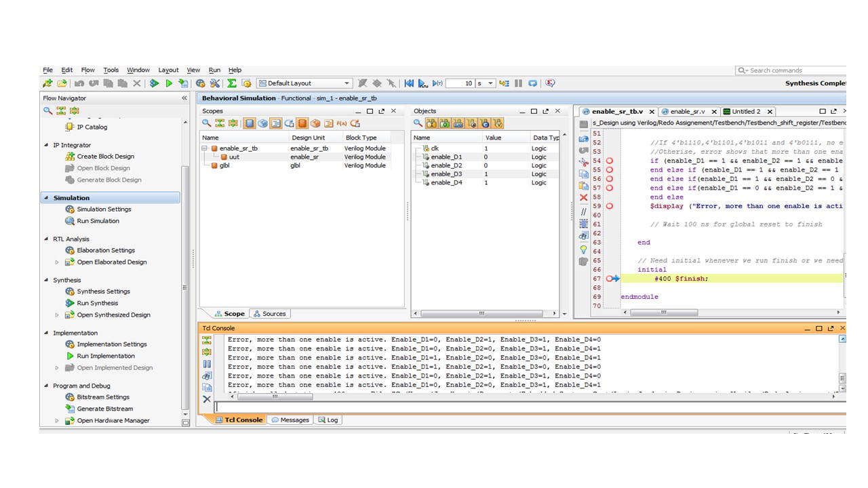
Task: Toggle the breakpoint on line 54
Action: [610, 161]
